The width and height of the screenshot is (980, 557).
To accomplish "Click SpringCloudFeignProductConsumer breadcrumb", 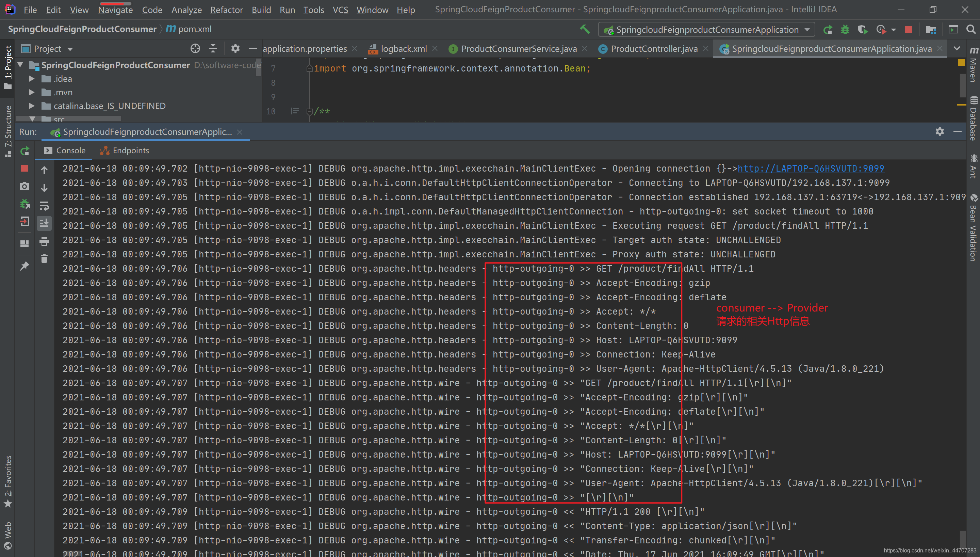I will pos(82,29).
